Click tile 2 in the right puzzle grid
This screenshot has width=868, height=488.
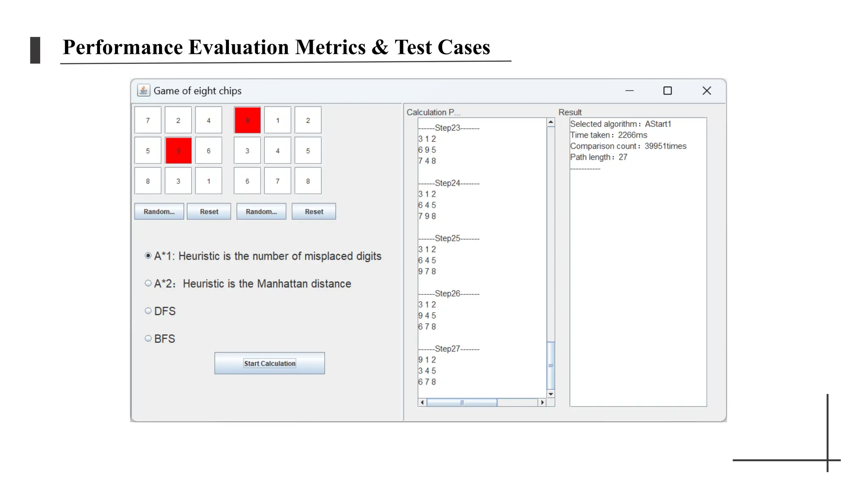(308, 120)
